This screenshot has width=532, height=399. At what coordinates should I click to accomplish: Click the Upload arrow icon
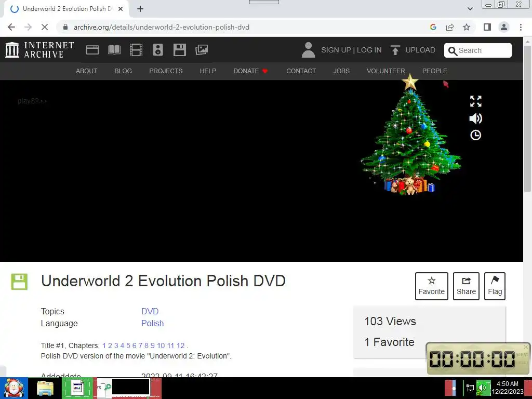[x=395, y=50]
